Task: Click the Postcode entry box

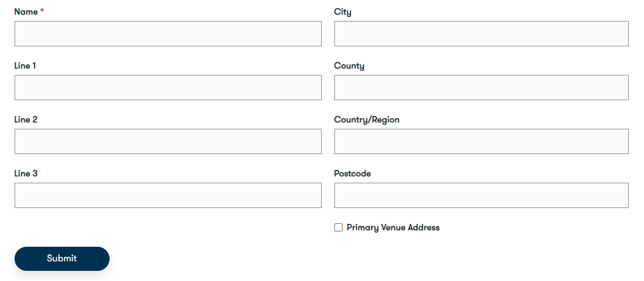Action: point(481,195)
